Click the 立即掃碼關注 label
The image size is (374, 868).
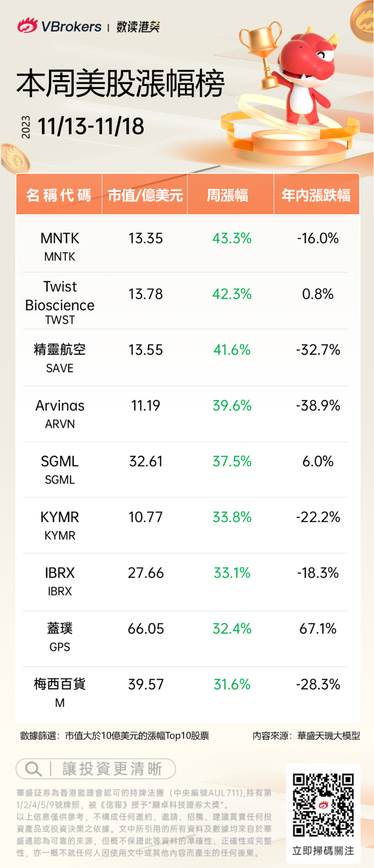tap(323, 851)
